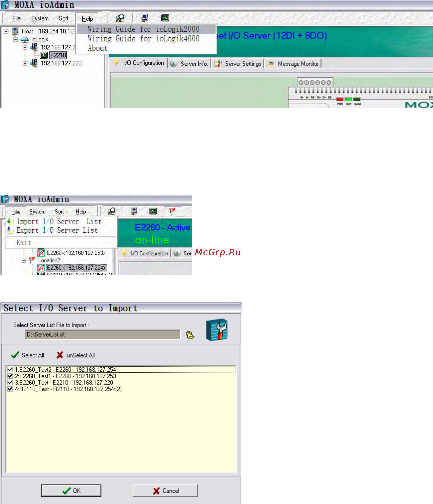
Task: Select Location2 flag tree item
Action: (49, 260)
